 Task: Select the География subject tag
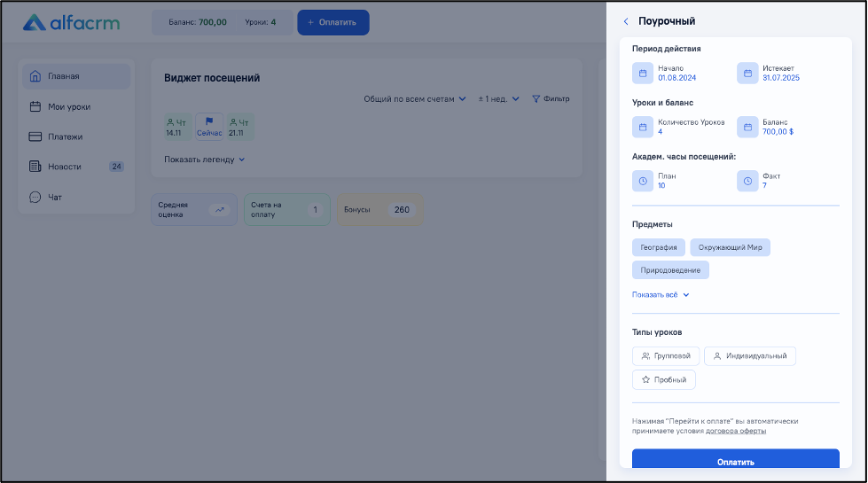pos(658,247)
